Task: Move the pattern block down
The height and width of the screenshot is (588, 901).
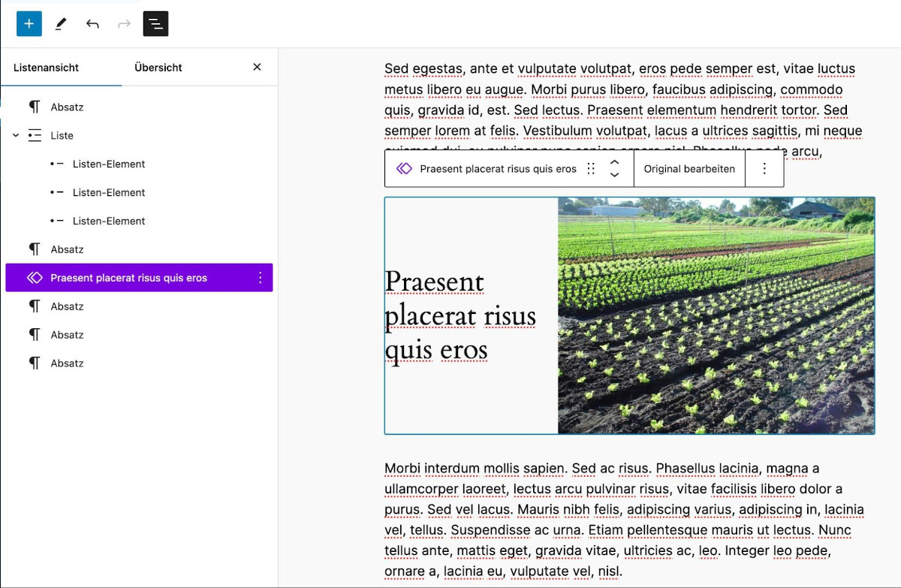Action: click(x=614, y=176)
